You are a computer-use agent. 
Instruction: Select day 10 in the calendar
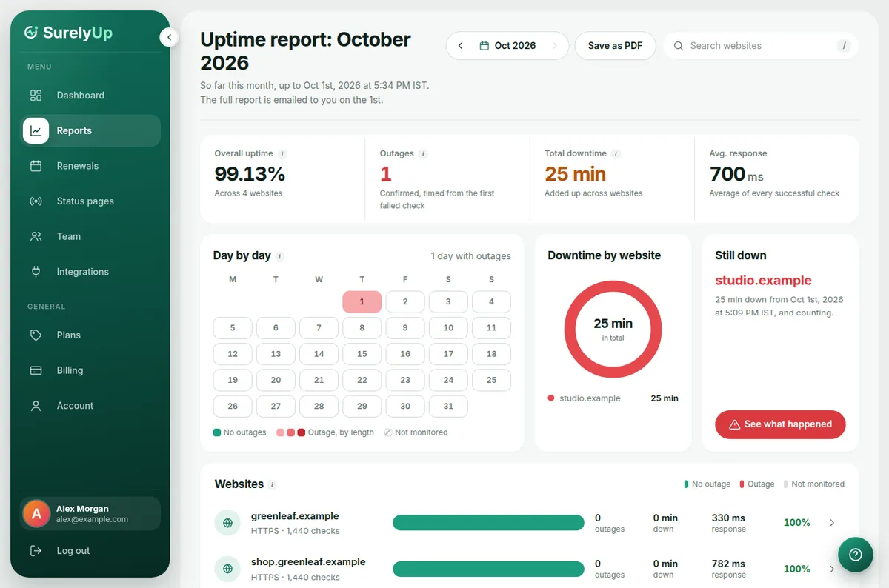coord(448,327)
